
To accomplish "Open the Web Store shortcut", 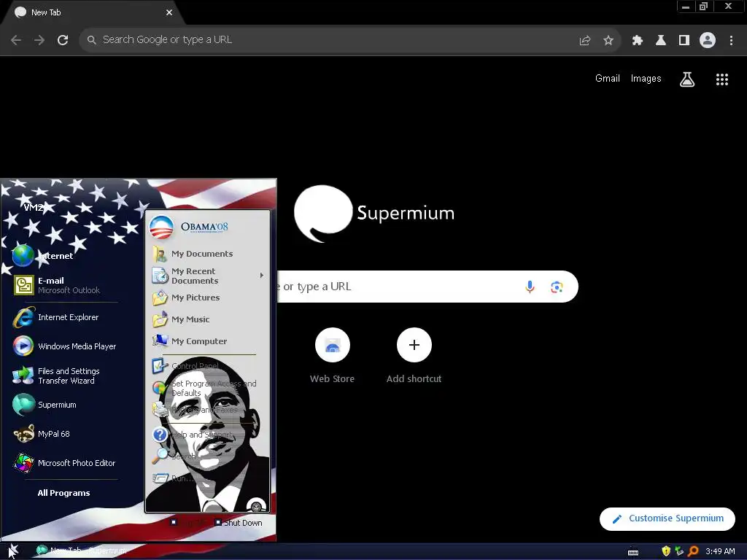I will (332, 356).
